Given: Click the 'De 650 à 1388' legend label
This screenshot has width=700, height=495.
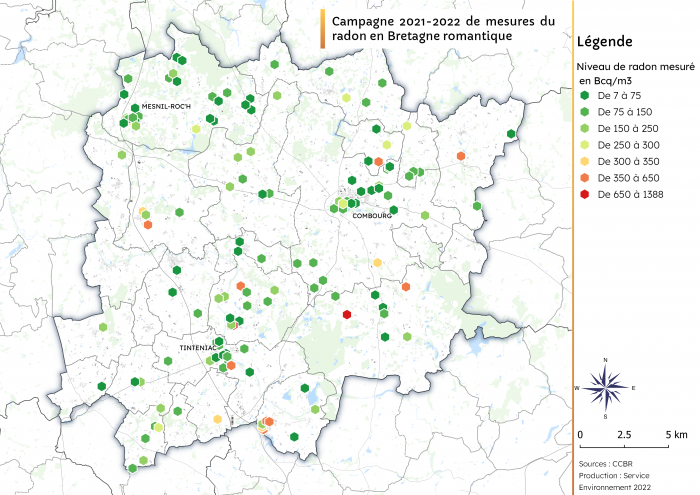Looking at the screenshot, I should pyautogui.click(x=630, y=195).
